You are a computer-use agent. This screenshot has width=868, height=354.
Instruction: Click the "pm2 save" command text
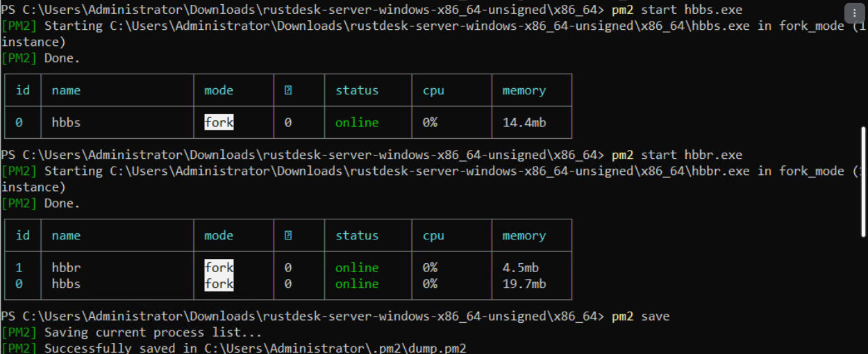pos(641,317)
